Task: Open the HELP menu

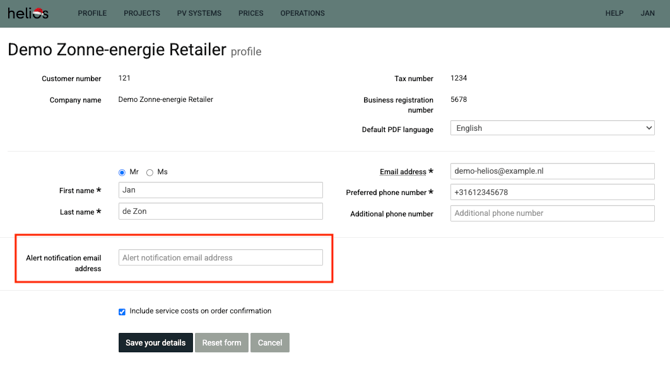Action: 614,13
